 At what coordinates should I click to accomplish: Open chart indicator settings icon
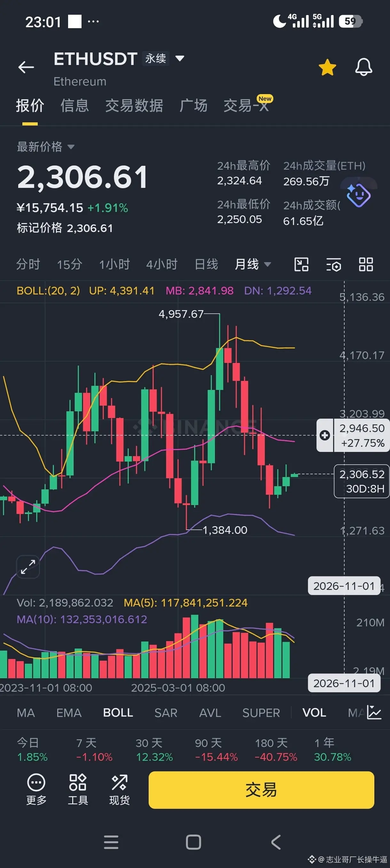click(x=333, y=264)
